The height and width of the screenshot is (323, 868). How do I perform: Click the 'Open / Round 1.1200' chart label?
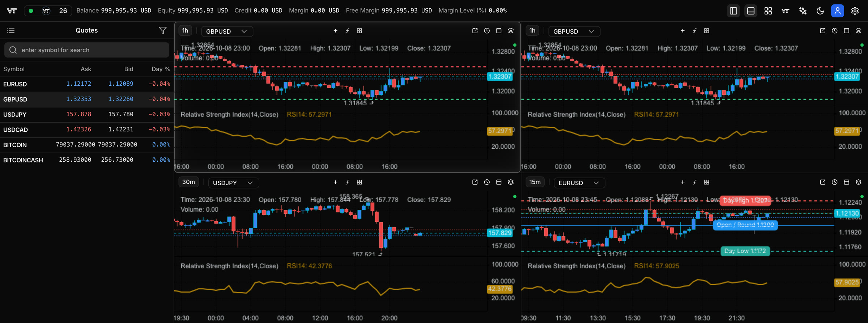coord(745,225)
